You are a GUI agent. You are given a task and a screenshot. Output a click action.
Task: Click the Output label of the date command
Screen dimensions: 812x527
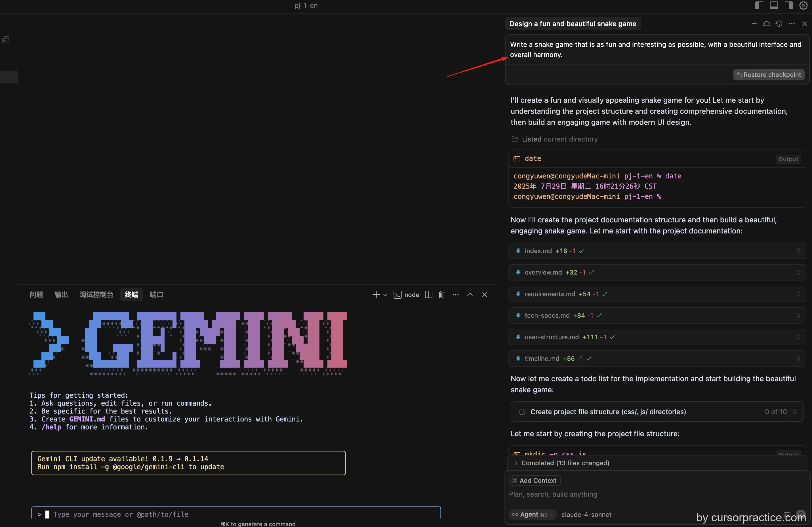pyautogui.click(x=788, y=159)
